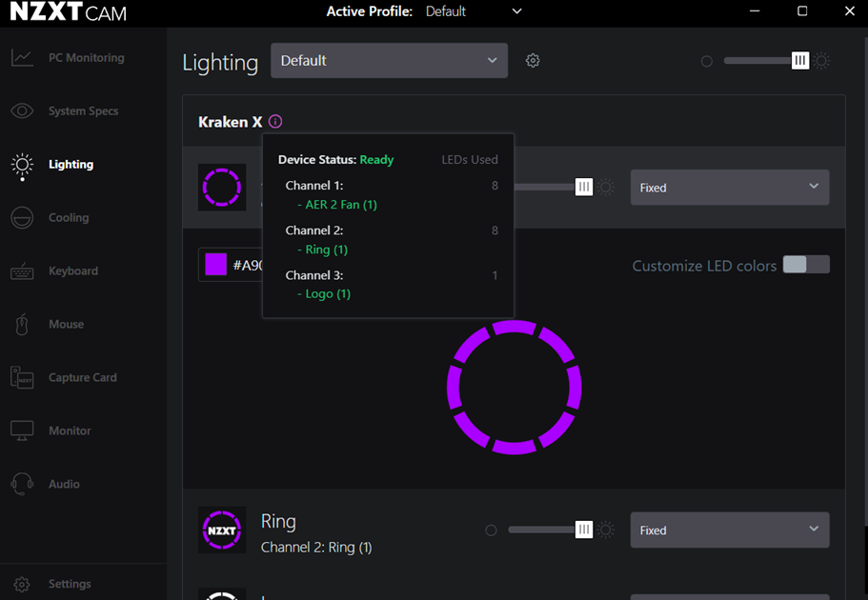Click the Lighting sun icon in sidebar

(22, 165)
